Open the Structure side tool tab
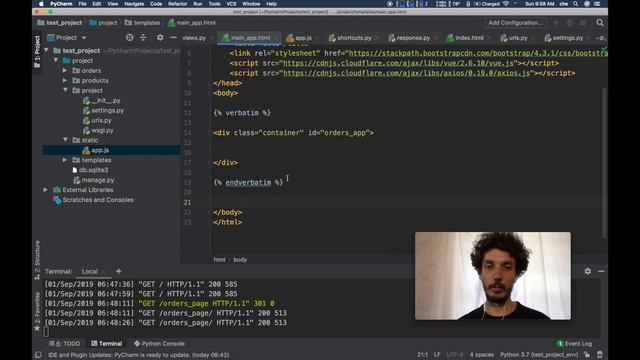640x360 pixels. (x=37, y=260)
